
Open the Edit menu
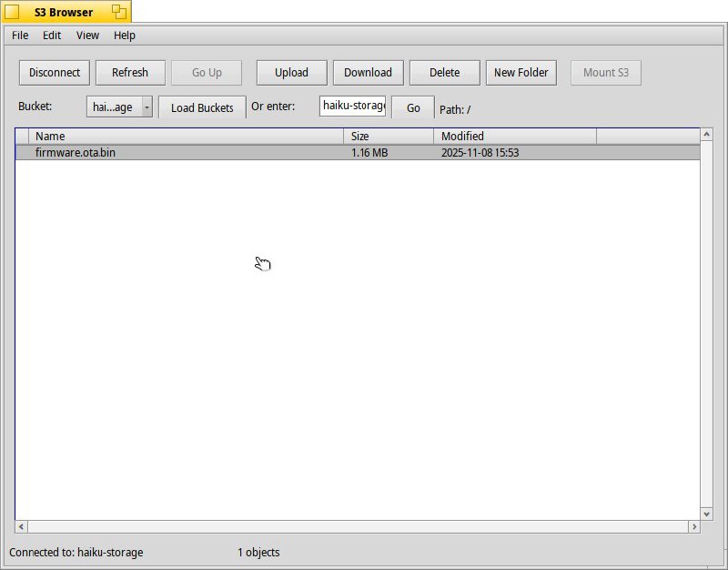(52, 36)
